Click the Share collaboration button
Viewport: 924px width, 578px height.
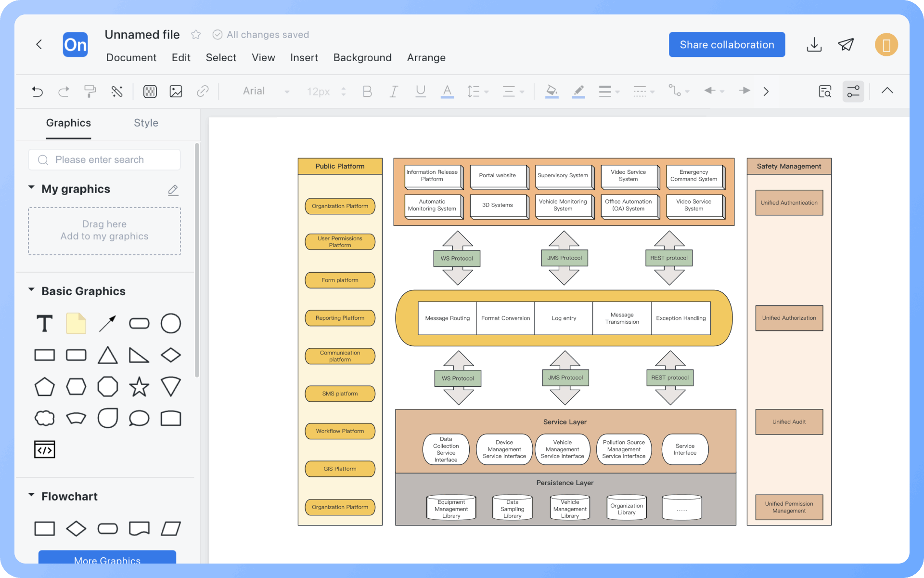click(727, 45)
